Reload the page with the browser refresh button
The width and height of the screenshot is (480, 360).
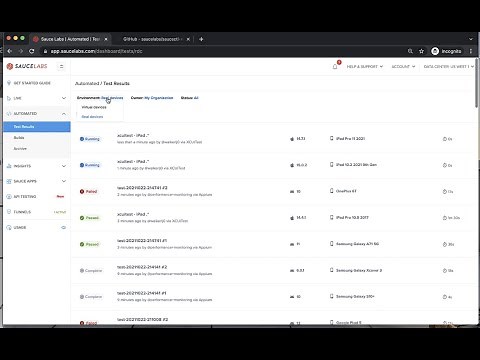pyautogui.click(x=32, y=51)
